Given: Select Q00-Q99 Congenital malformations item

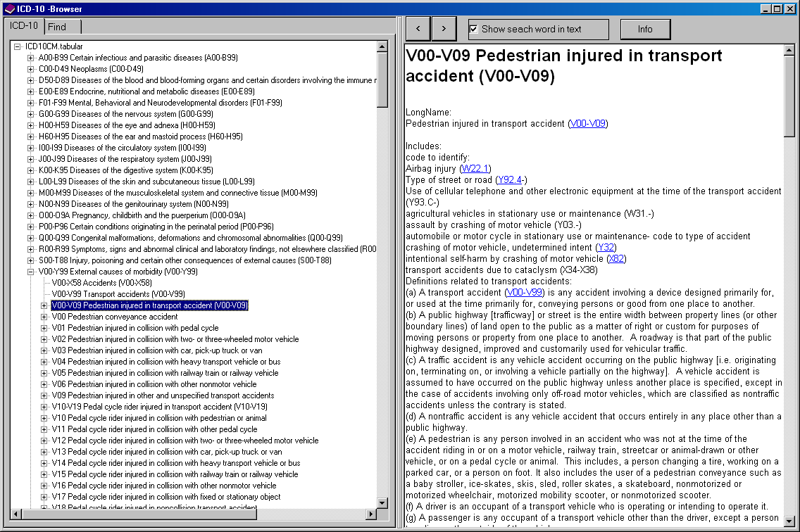Looking at the screenshot, I should coord(190,238).
